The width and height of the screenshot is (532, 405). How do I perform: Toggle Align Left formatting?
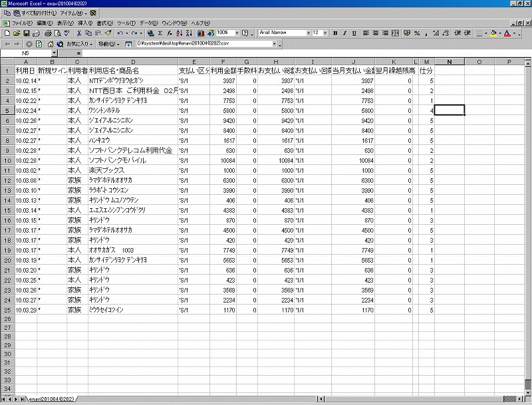[366, 33]
